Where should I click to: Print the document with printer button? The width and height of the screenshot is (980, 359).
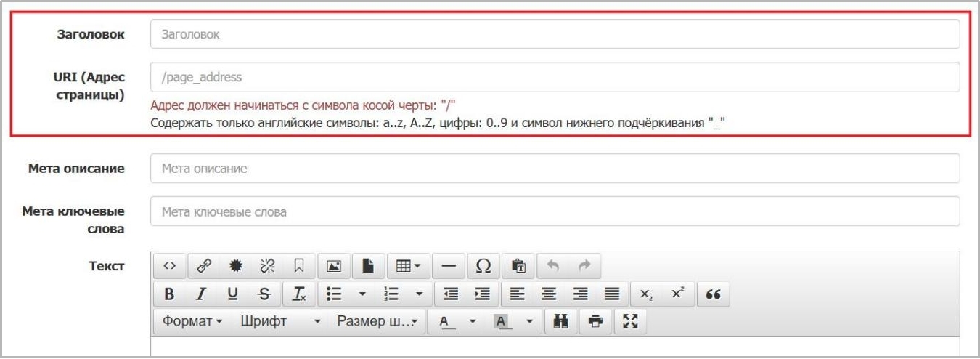[595, 321]
